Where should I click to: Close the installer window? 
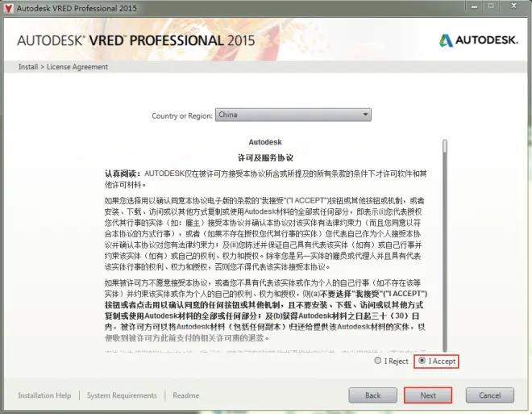click(514, 6)
